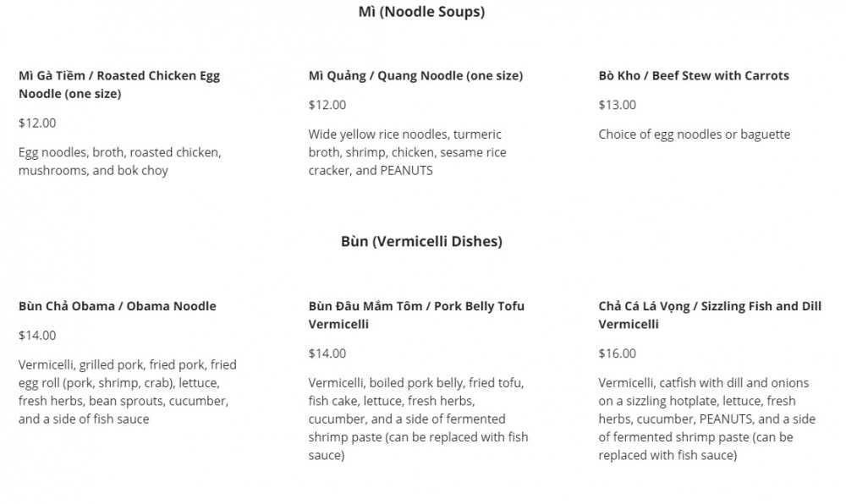Click the $12.00 price under Roasted Chicken Egg Noodle
This screenshot has width=846, height=504.
pos(37,123)
